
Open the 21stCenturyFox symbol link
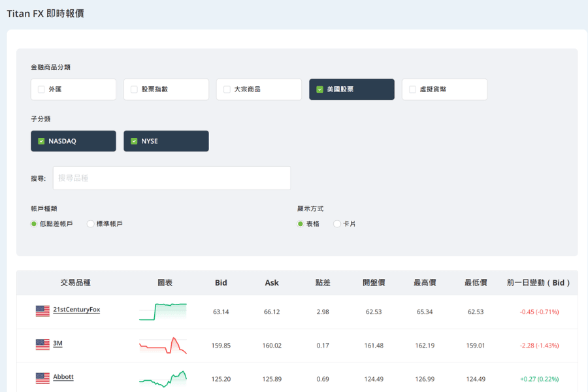76,310
